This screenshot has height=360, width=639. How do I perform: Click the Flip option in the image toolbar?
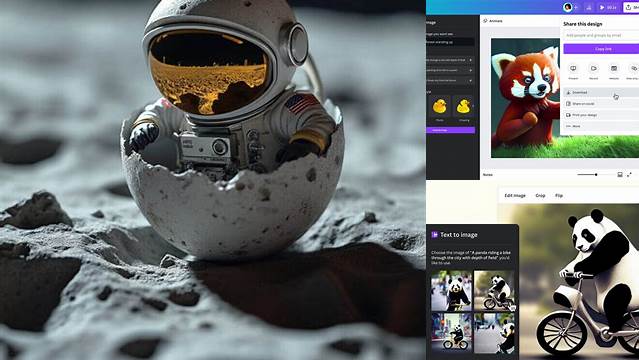559,195
